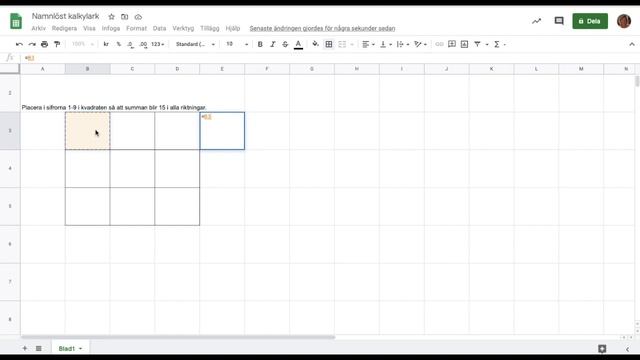This screenshot has width=640, height=360.
Task: Open the Standard font dropdown
Action: pos(195,44)
